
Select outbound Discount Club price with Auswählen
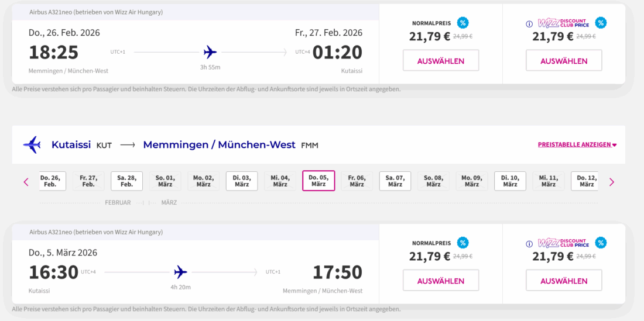pyautogui.click(x=564, y=61)
